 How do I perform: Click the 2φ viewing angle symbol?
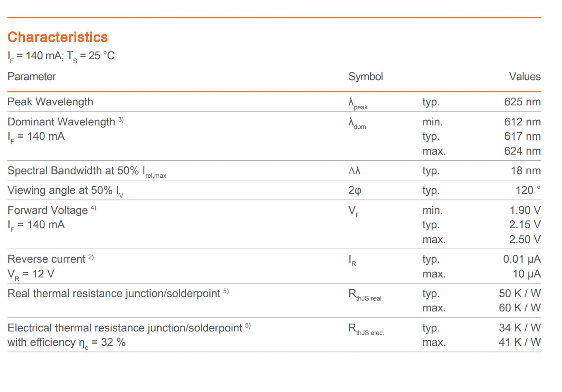355,191
